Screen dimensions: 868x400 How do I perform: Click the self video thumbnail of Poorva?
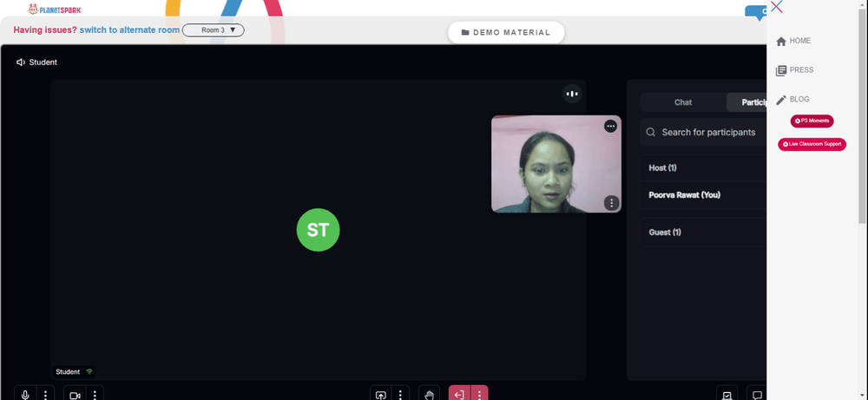(556, 164)
